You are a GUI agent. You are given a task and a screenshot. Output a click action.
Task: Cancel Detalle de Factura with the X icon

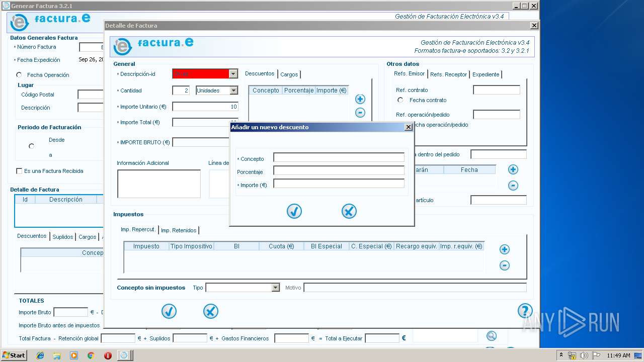pyautogui.click(x=211, y=311)
